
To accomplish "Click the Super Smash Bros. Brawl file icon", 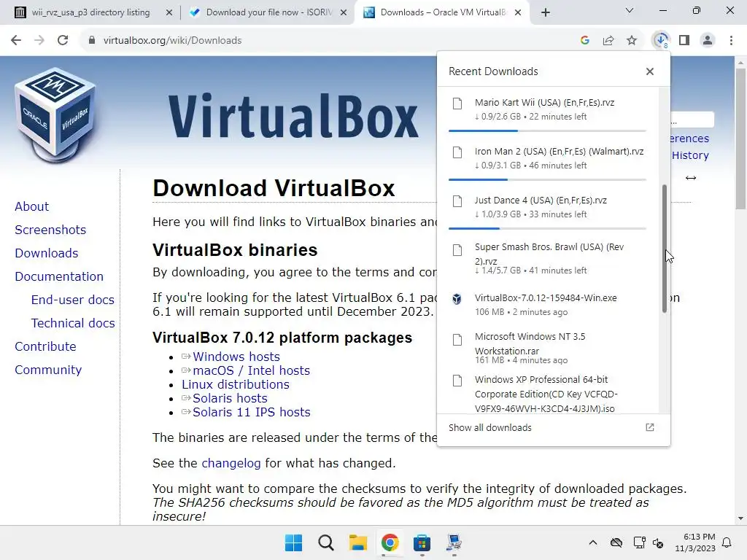I will 457,250.
